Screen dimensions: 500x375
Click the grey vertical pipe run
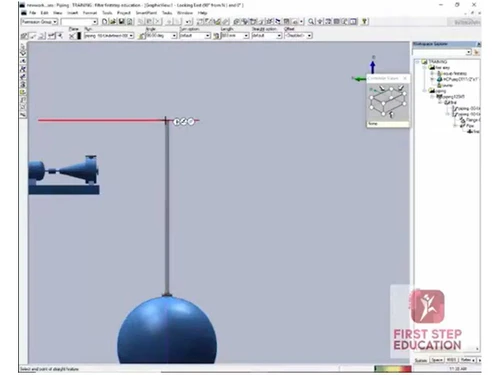tap(167, 208)
